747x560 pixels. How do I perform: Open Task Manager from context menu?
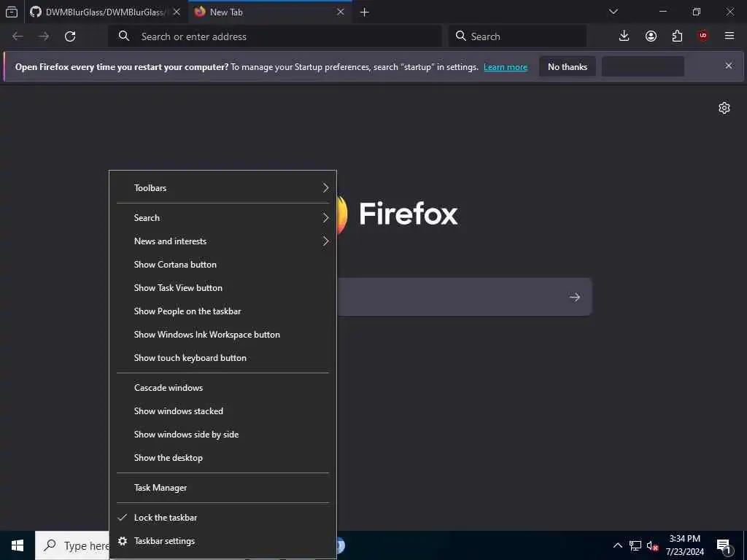click(223, 488)
